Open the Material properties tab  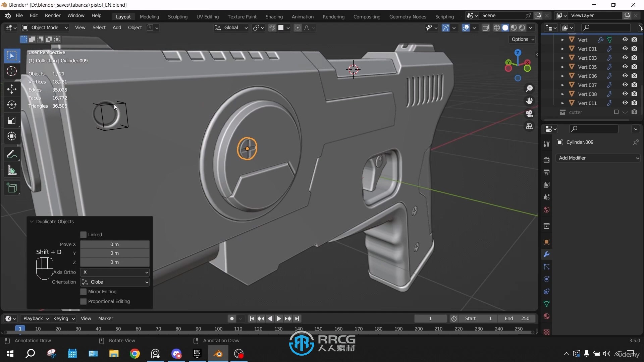click(x=546, y=316)
